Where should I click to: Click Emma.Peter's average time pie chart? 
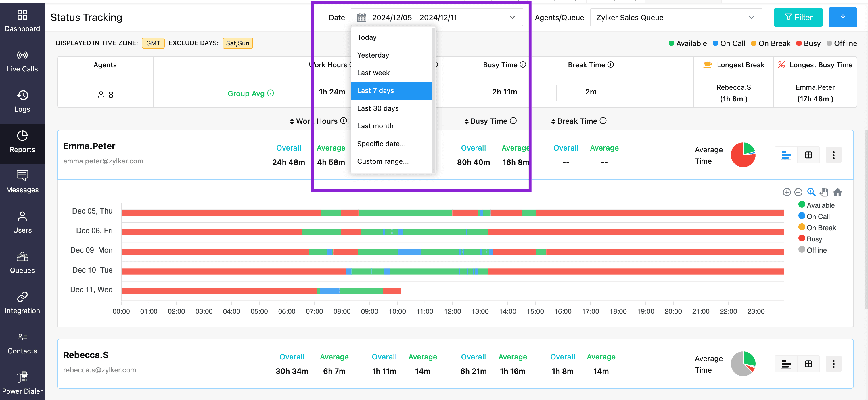tap(743, 155)
